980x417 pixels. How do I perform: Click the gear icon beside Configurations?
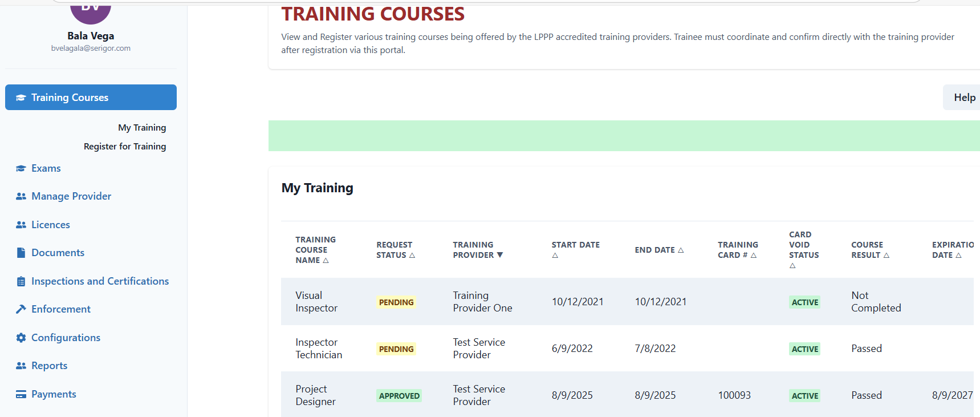click(x=21, y=338)
